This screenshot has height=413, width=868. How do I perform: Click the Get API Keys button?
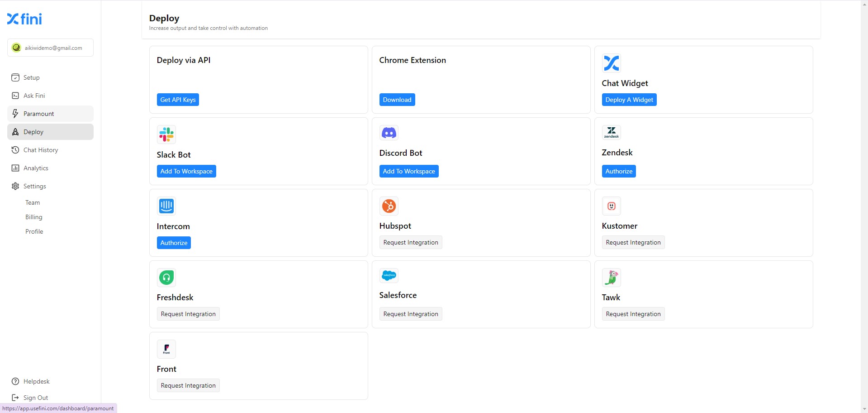(x=178, y=100)
